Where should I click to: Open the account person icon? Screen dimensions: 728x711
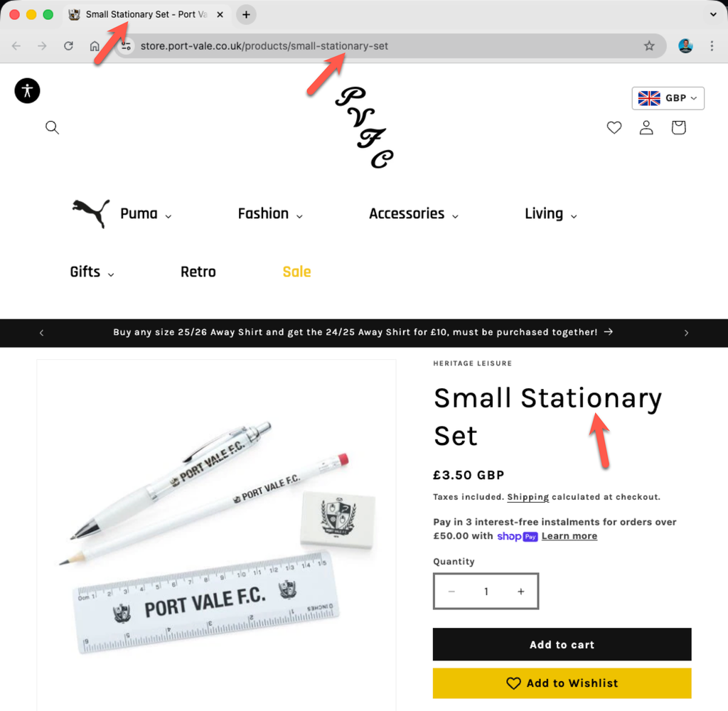(x=646, y=127)
